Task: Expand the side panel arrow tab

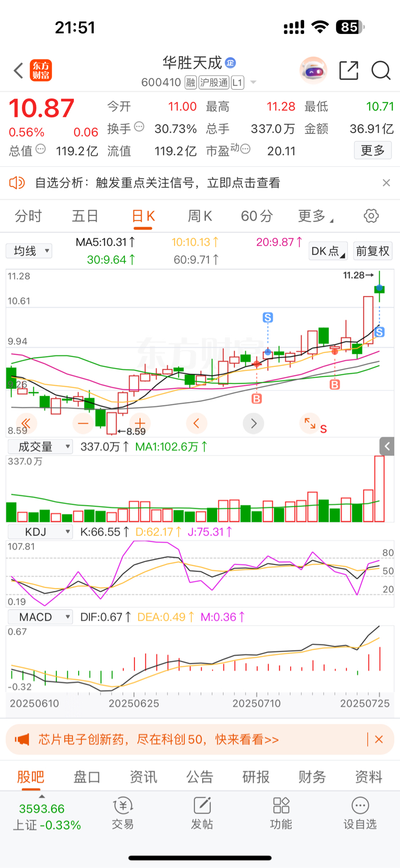Action: coord(387,446)
